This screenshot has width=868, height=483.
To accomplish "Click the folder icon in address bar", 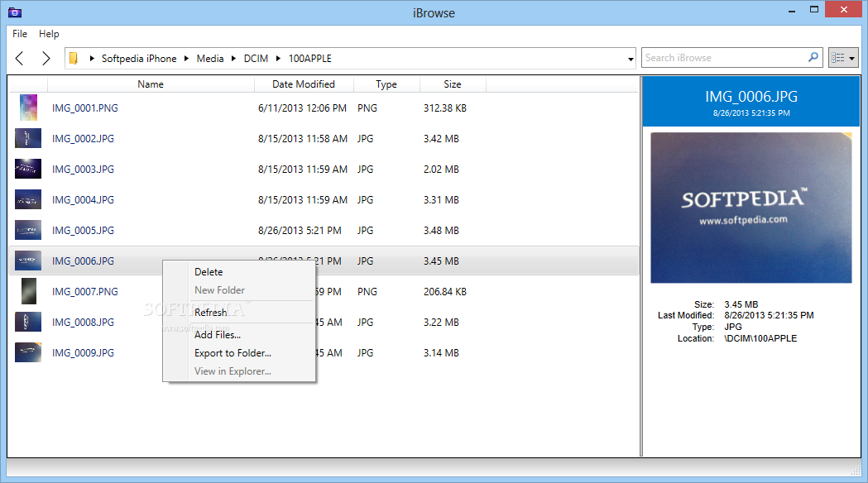I will 73,58.
